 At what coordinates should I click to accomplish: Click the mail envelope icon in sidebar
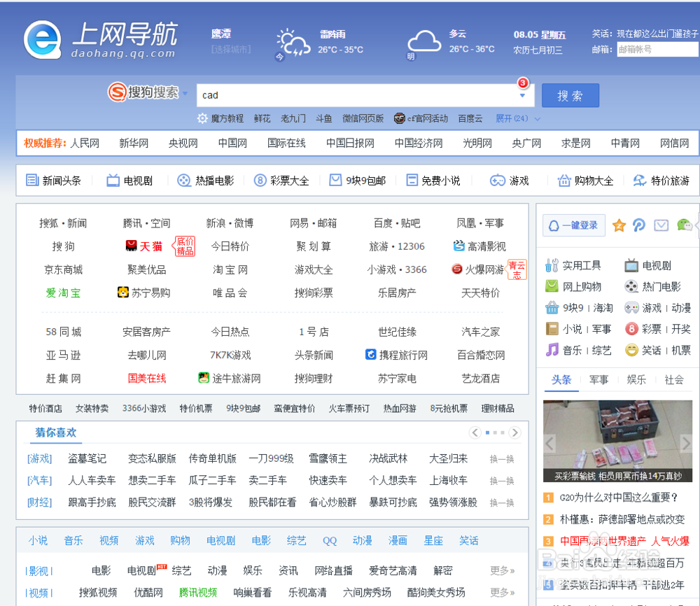click(661, 225)
